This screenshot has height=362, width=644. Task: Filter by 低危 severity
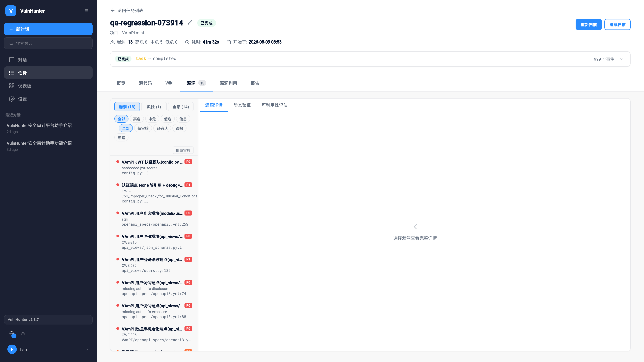(x=168, y=119)
